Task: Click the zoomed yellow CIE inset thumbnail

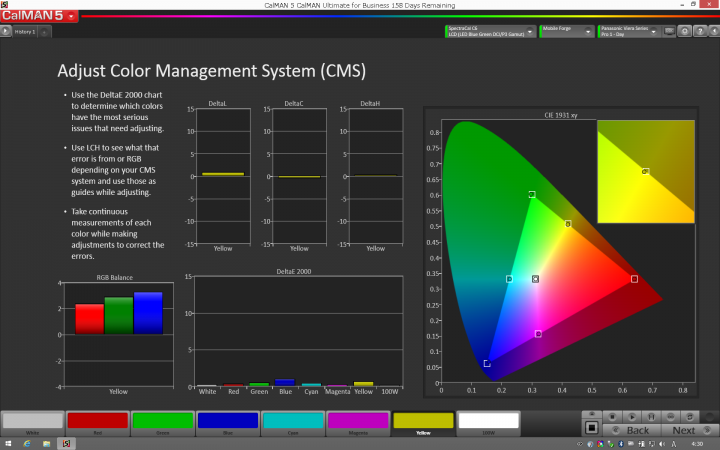Action: [645, 172]
